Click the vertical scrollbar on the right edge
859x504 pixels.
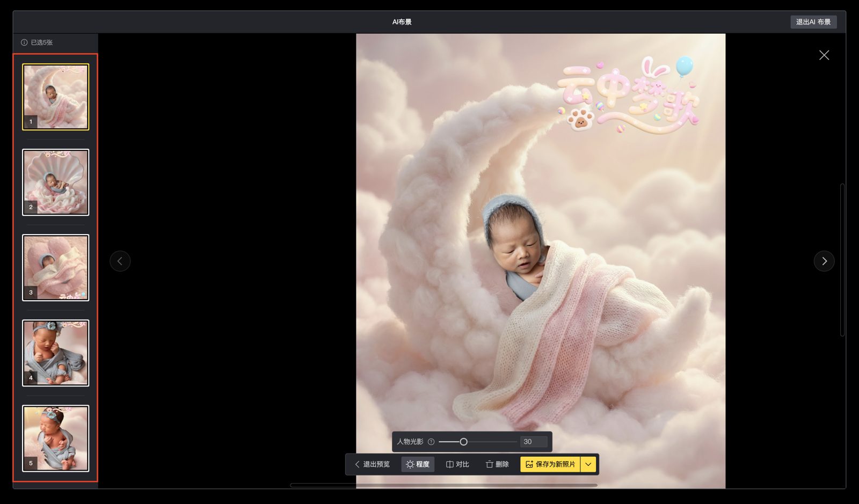842,260
